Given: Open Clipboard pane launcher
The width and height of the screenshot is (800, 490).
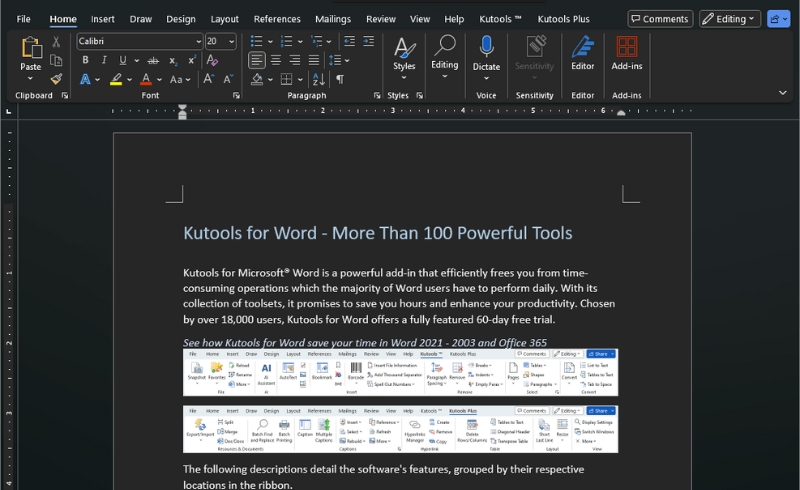Looking at the screenshot, I should [x=65, y=95].
